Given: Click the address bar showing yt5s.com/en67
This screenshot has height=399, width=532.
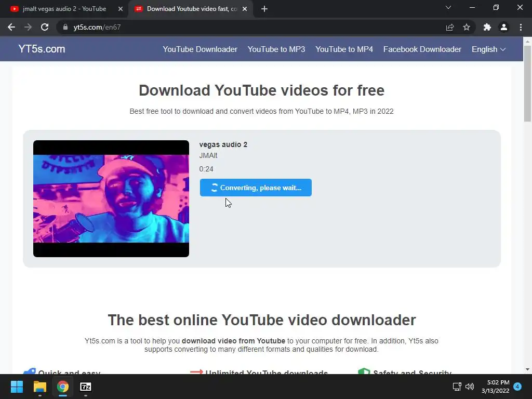Looking at the screenshot, I should click(x=251, y=27).
